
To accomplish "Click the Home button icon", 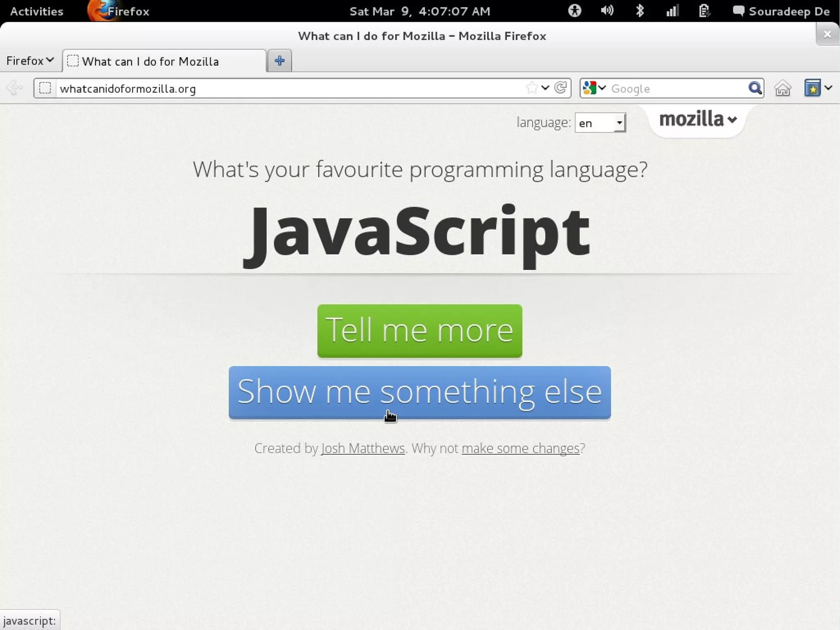I will coord(783,88).
